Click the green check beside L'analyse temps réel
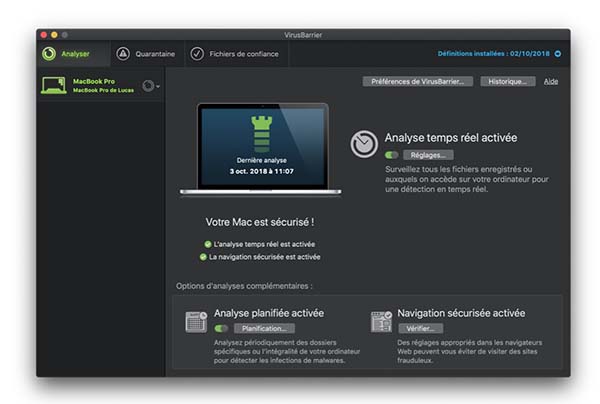The image size is (600, 404). 208,244
